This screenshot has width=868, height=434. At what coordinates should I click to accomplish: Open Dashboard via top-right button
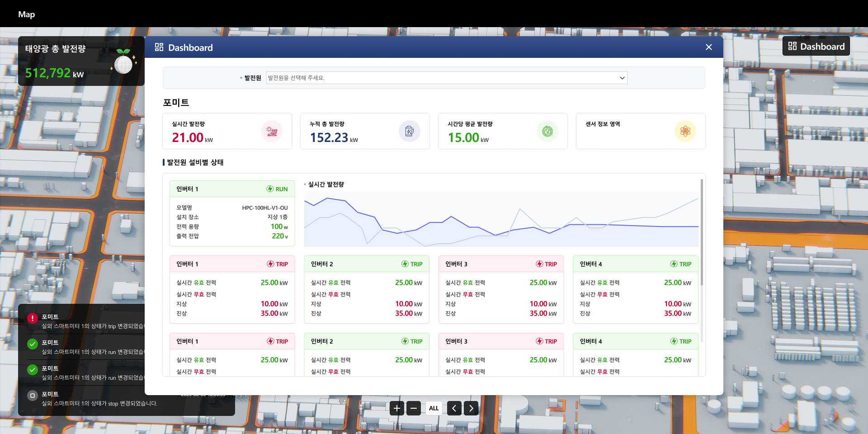click(816, 46)
